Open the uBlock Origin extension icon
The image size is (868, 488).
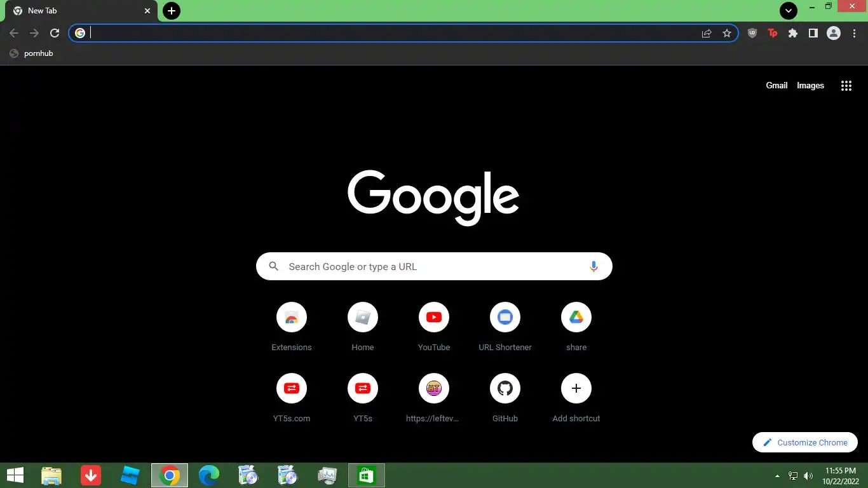[x=752, y=33]
